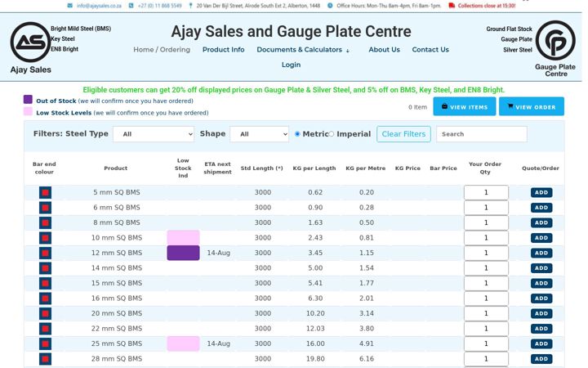Click purple out-of-stock indicator for 12 mm SQ BMS
The image size is (588, 368).
[x=183, y=253]
